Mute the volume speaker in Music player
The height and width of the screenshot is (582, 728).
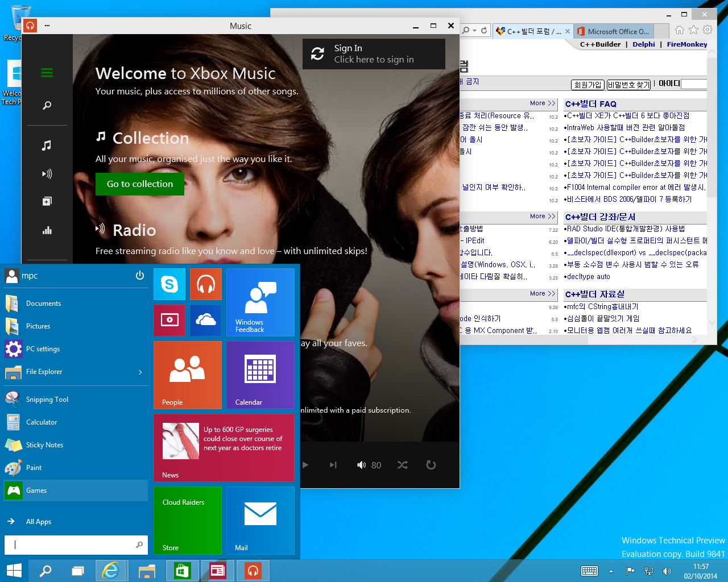pyautogui.click(x=361, y=465)
